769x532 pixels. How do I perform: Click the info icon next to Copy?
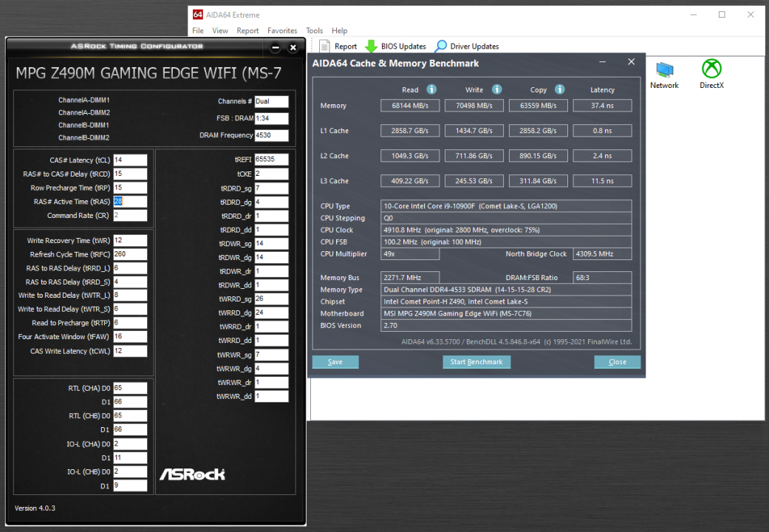coord(560,89)
